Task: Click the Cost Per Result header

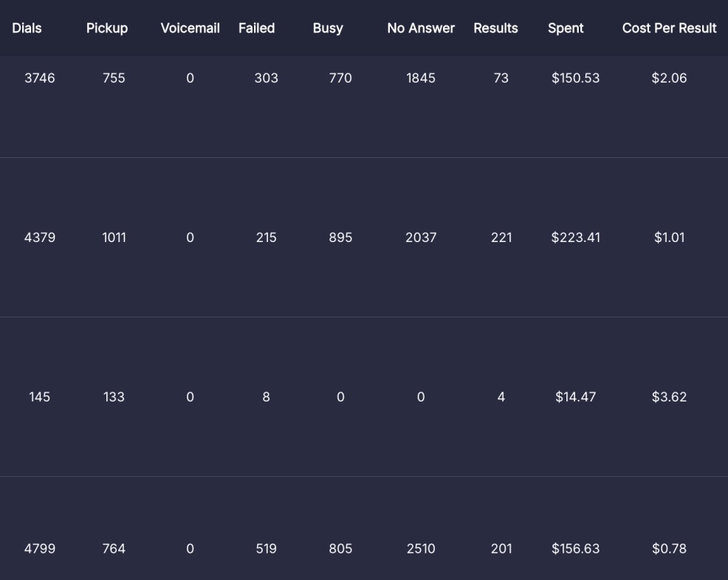Action: pyautogui.click(x=669, y=28)
